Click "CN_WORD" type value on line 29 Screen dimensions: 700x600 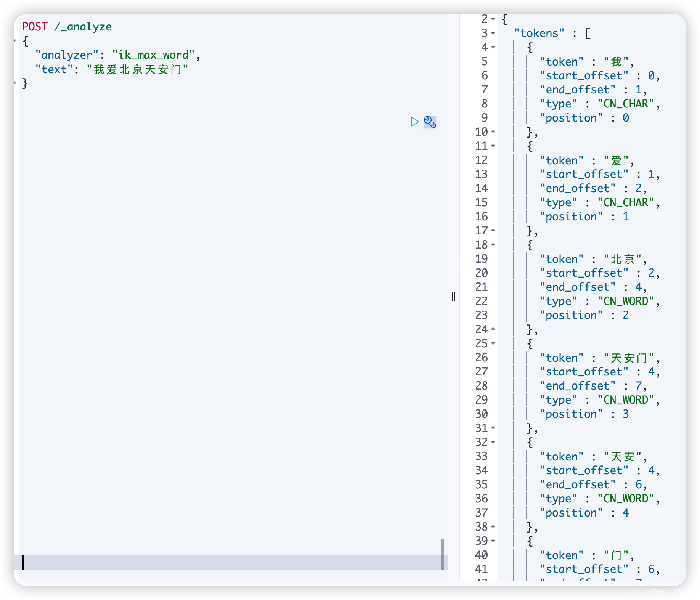(626, 400)
